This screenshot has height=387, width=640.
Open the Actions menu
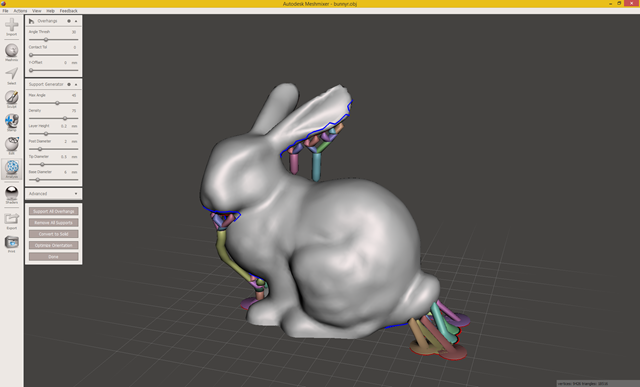point(20,11)
